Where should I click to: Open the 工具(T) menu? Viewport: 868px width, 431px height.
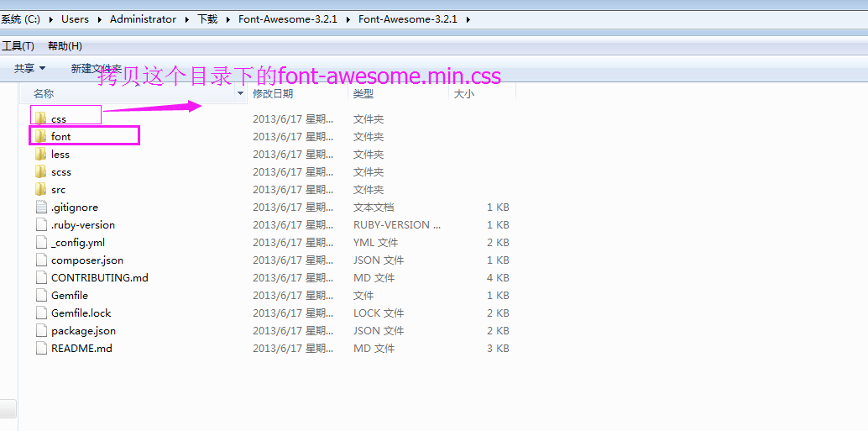tap(18, 46)
